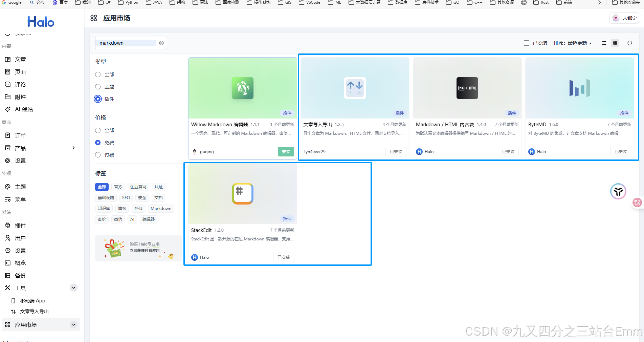Expand the 产品 submenu arrow

click(x=73, y=148)
